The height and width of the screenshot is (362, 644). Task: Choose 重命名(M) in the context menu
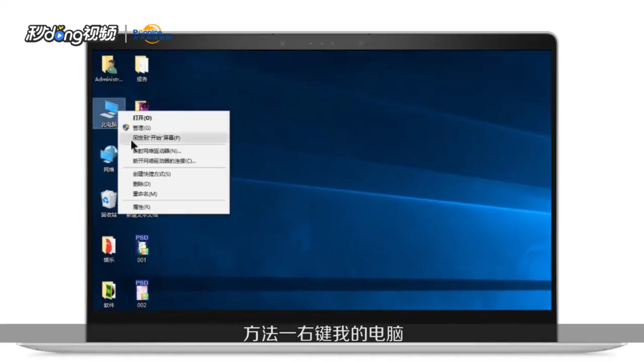tap(174, 194)
